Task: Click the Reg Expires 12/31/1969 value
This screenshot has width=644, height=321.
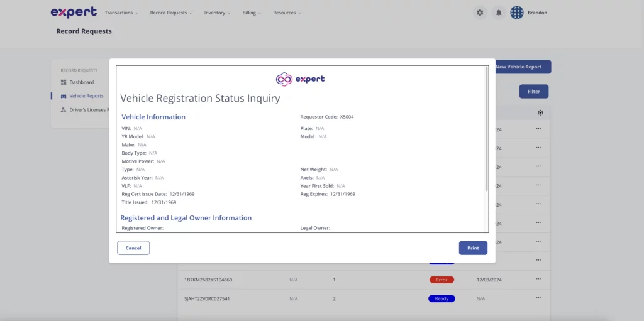Action: pos(343,194)
